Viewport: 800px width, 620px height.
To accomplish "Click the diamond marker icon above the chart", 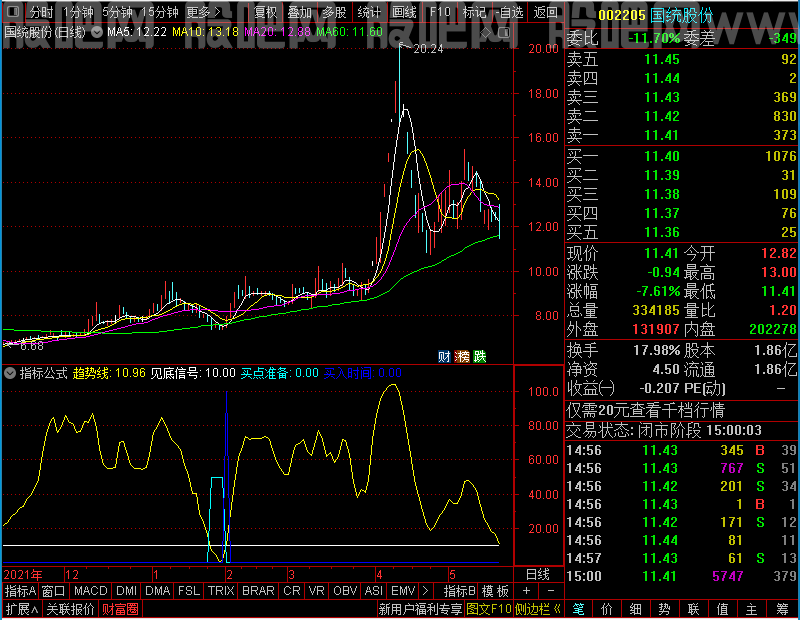I will coord(486,33).
